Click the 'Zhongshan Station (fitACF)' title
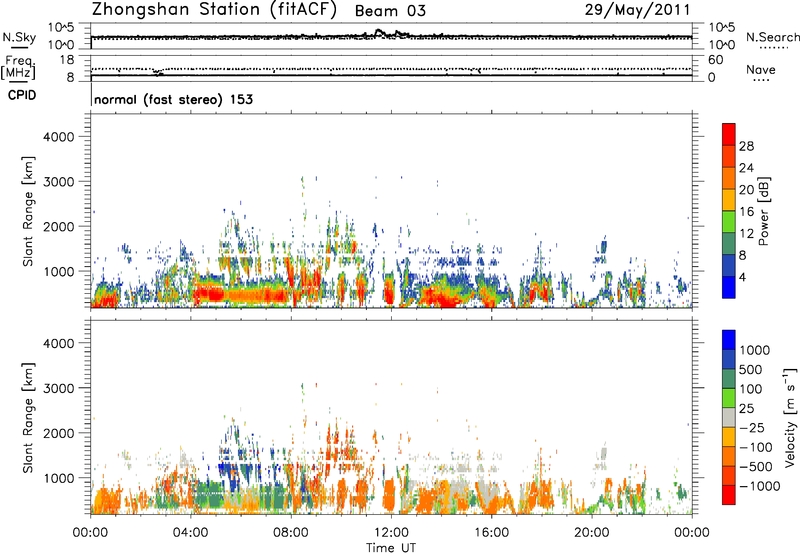This screenshot has width=800, height=554. click(x=214, y=10)
